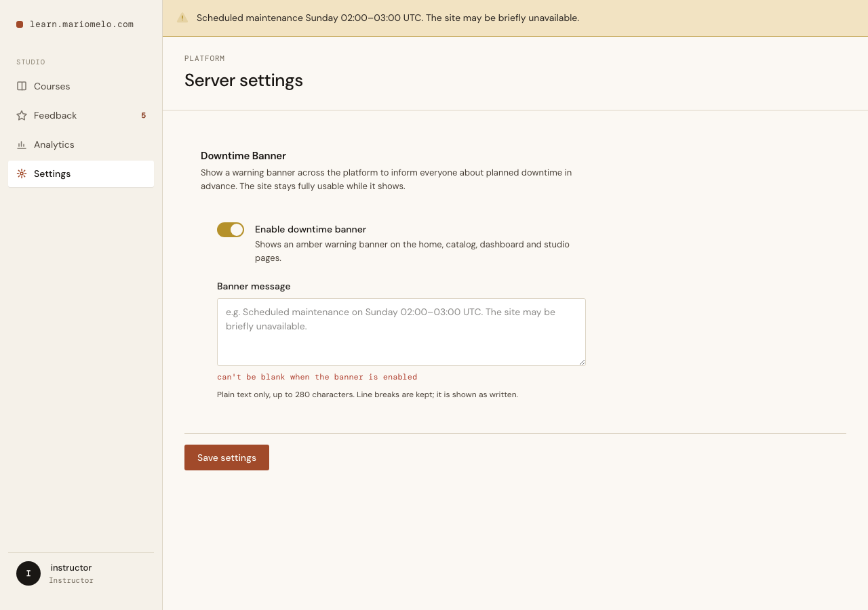
Task: Open Courses in the sidebar
Action: [81, 86]
